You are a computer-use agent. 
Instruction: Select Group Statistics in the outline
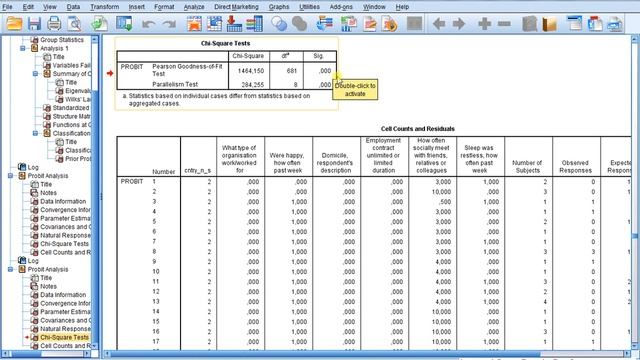click(x=62, y=40)
